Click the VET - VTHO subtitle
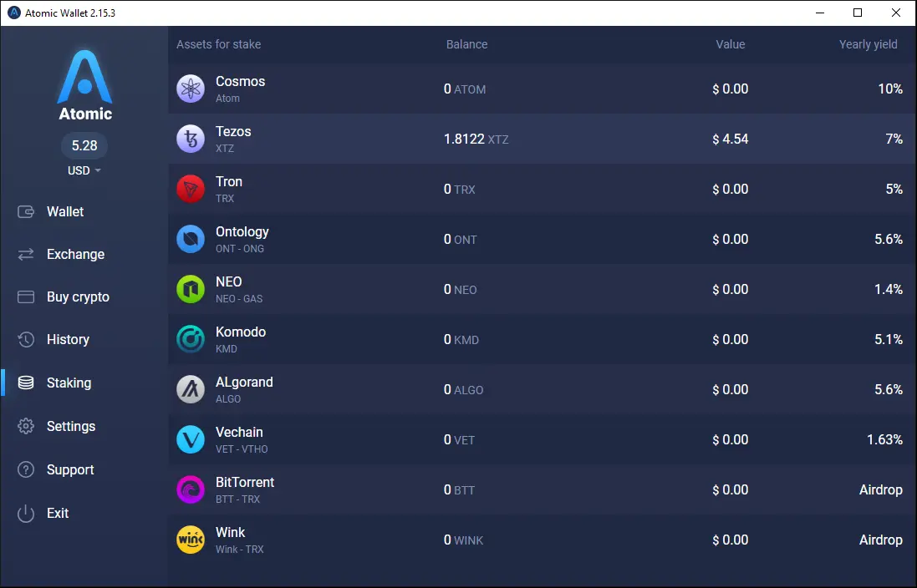 pos(242,449)
